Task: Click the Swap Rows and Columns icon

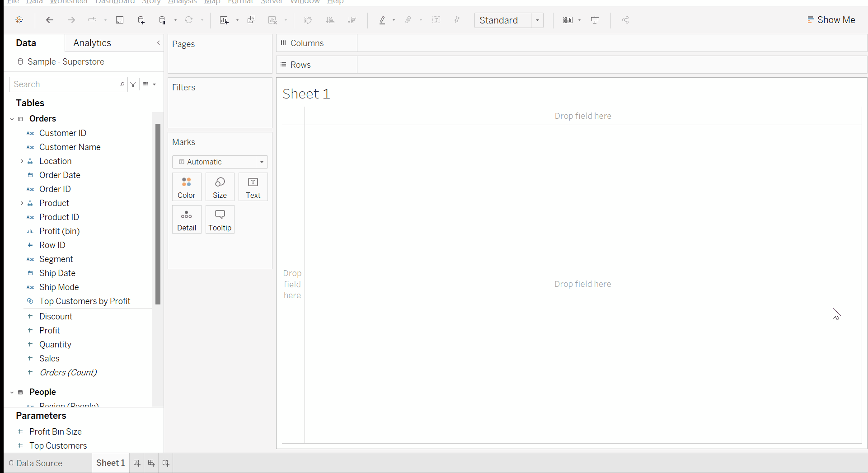Action: [x=308, y=20]
